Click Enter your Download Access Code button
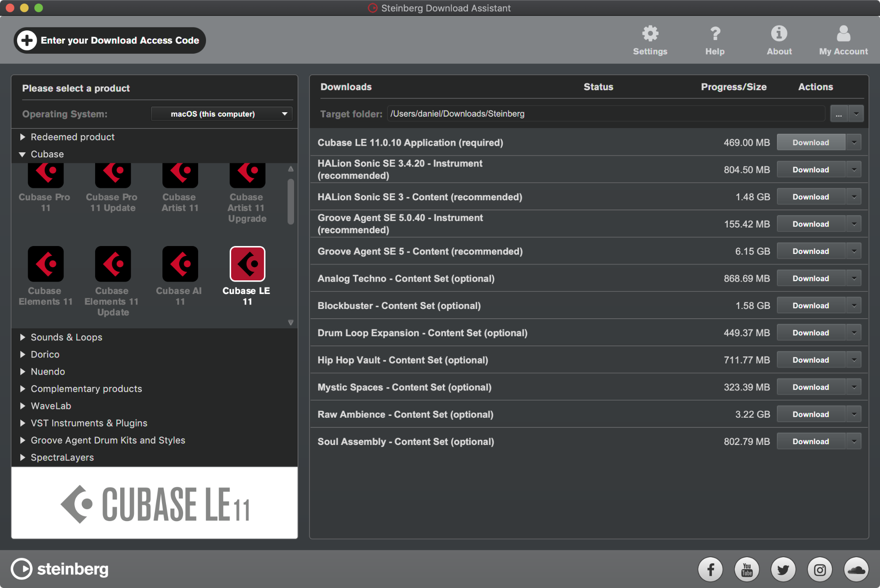 click(x=110, y=40)
